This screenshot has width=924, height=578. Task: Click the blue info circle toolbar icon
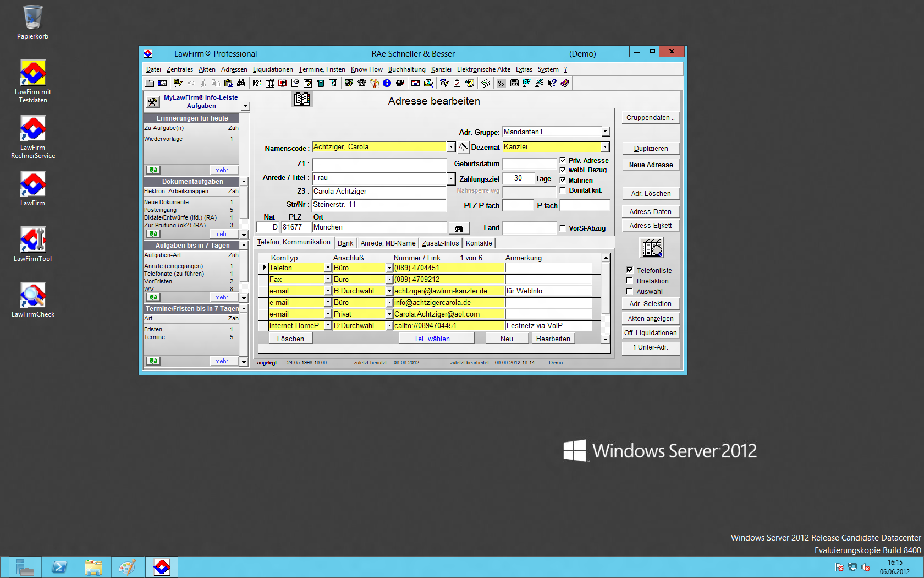(x=387, y=83)
